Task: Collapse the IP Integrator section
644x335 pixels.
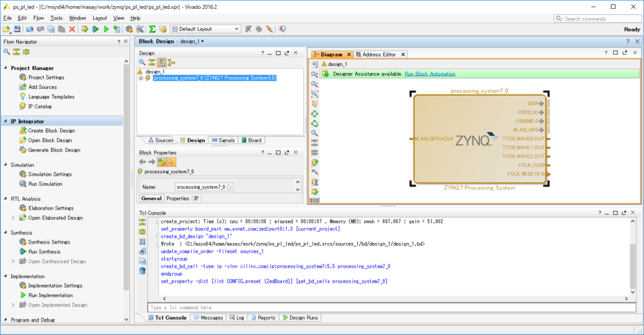Action: 5,122
